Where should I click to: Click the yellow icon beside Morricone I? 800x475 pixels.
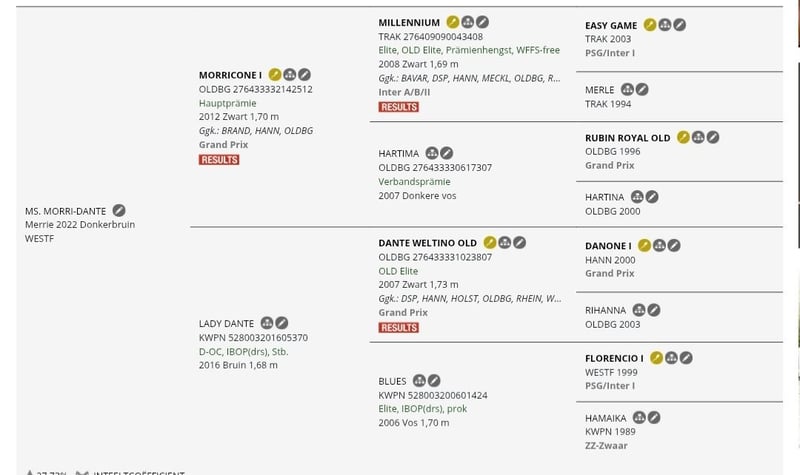(274, 74)
